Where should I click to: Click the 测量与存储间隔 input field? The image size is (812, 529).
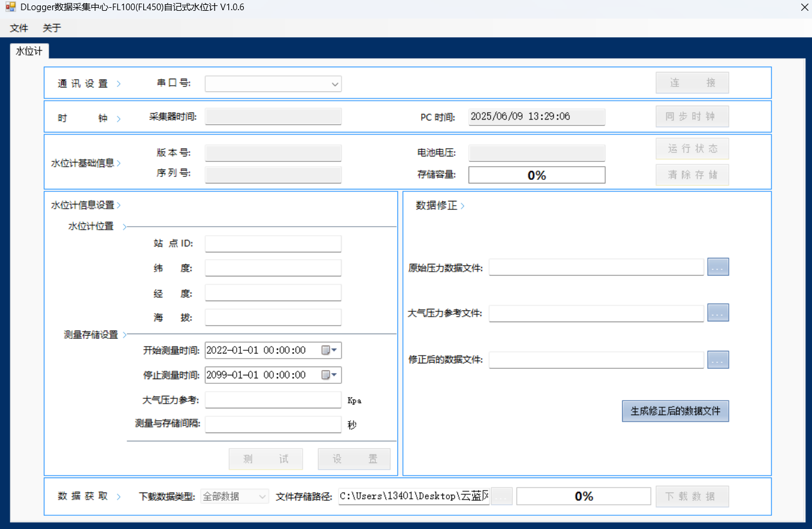click(x=273, y=424)
